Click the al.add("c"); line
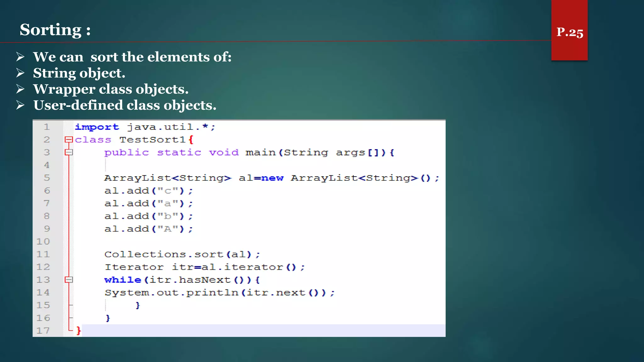Viewport: 644px width, 362px height. point(148,191)
